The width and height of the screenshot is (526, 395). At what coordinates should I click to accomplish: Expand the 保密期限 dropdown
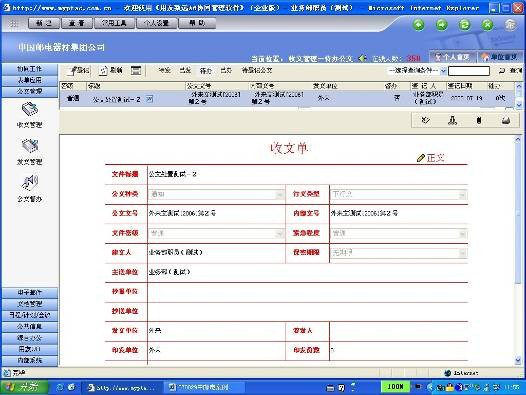(462, 253)
